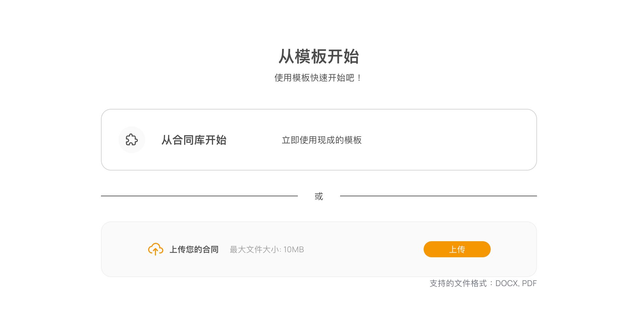Click the 立即使用现成的模板 description

pyautogui.click(x=321, y=140)
